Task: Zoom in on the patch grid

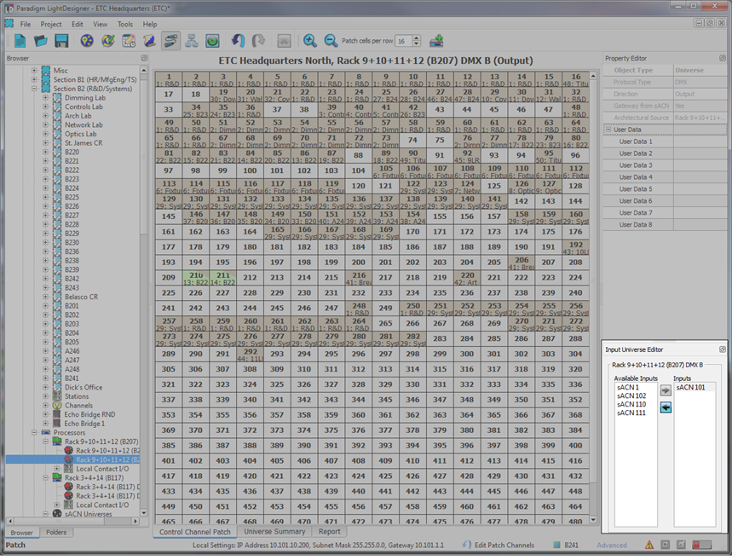Action: (310, 41)
